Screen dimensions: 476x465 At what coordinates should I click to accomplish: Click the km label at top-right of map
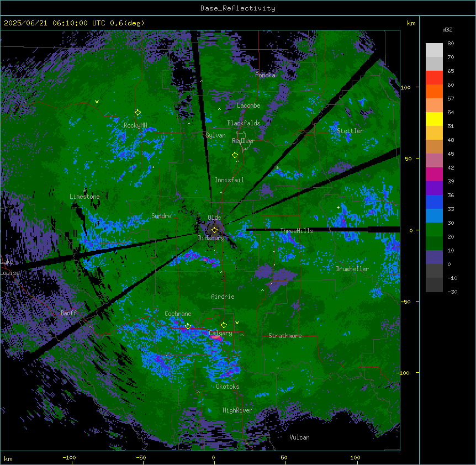[411, 23]
